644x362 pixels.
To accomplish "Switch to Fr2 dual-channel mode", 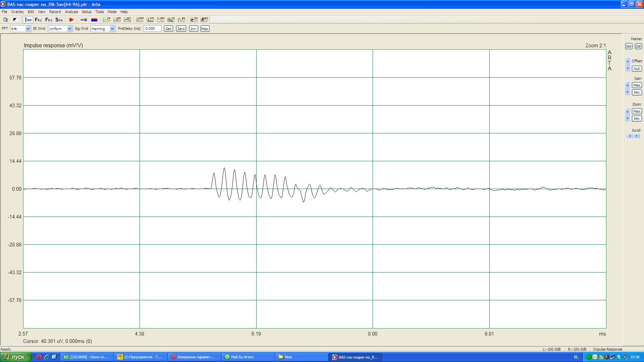I will 39,20.
